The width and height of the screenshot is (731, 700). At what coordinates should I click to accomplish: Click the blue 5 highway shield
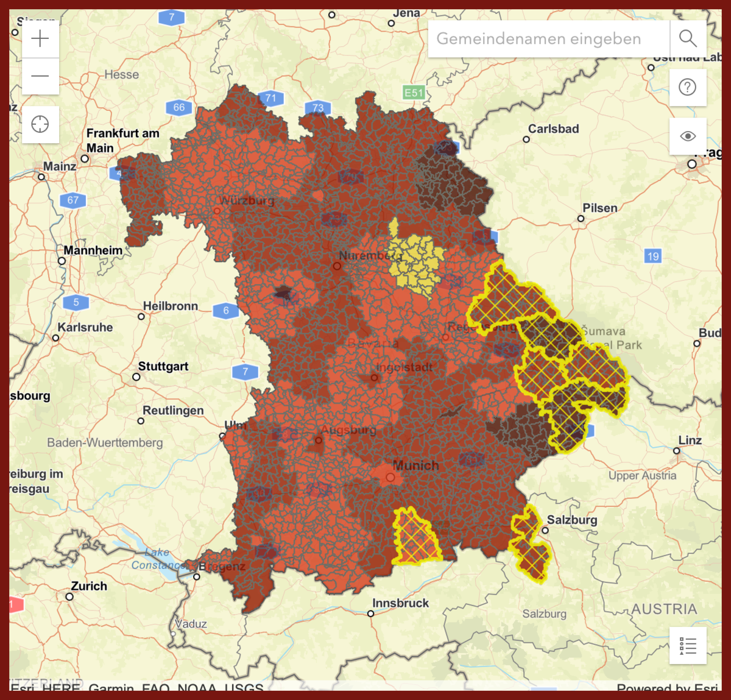[76, 302]
